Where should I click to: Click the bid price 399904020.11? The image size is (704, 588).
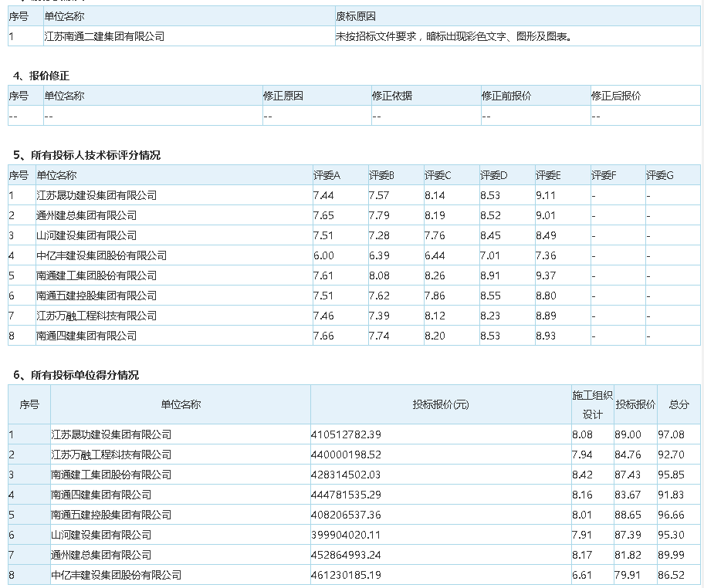coord(346,535)
